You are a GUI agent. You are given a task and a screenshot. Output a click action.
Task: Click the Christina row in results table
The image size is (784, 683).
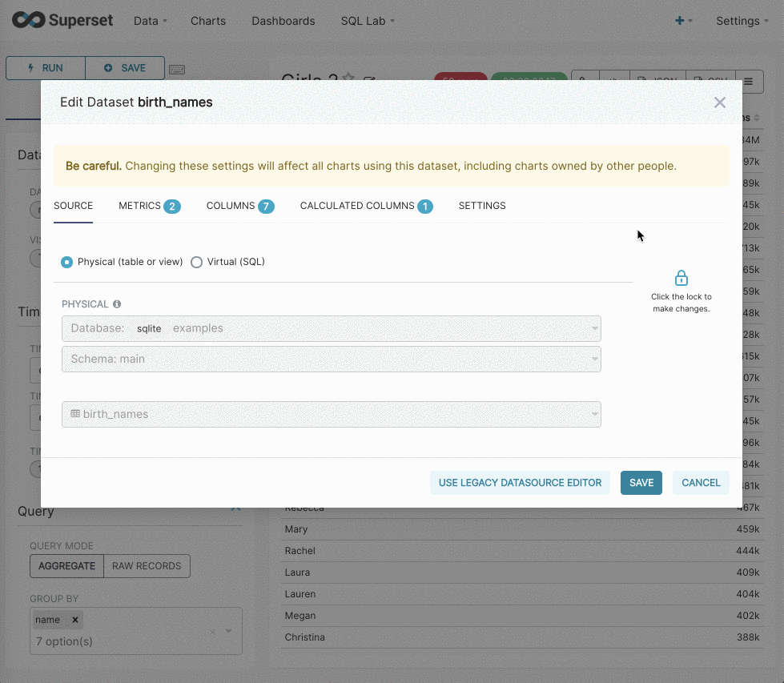tap(522, 637)
